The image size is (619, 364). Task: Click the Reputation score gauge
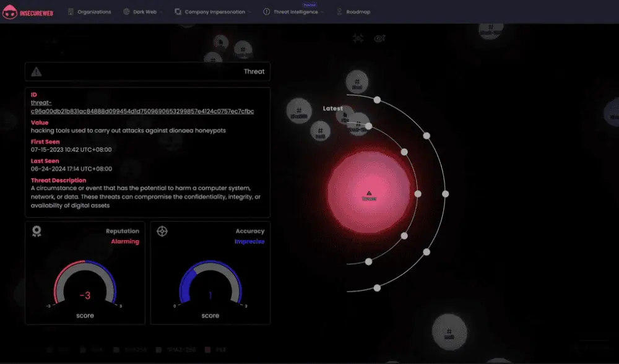(x=85, y=285)
